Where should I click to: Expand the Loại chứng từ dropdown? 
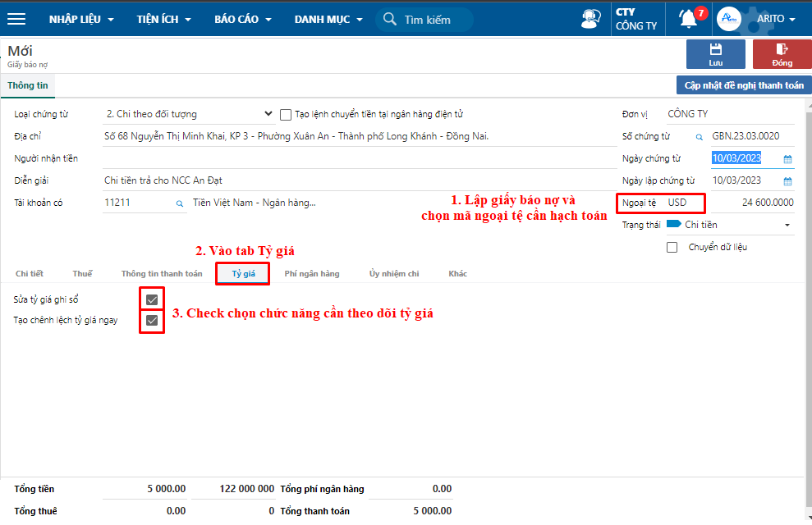coord(268,114)
